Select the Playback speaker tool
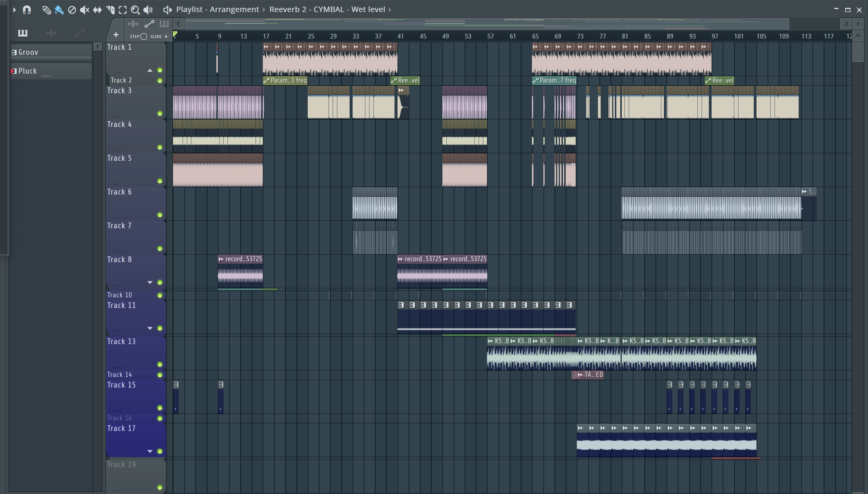 (x=148, y=10)
